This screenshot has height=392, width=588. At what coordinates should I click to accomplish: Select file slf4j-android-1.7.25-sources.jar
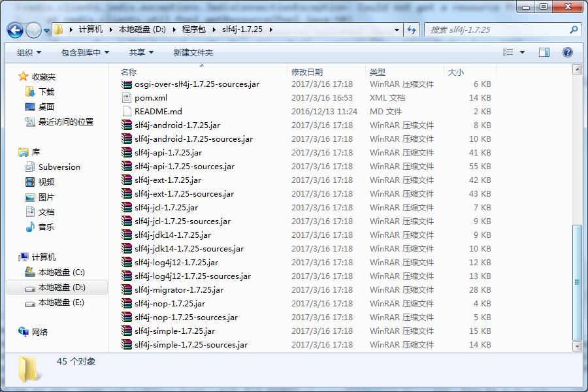[x=193, y=139]
